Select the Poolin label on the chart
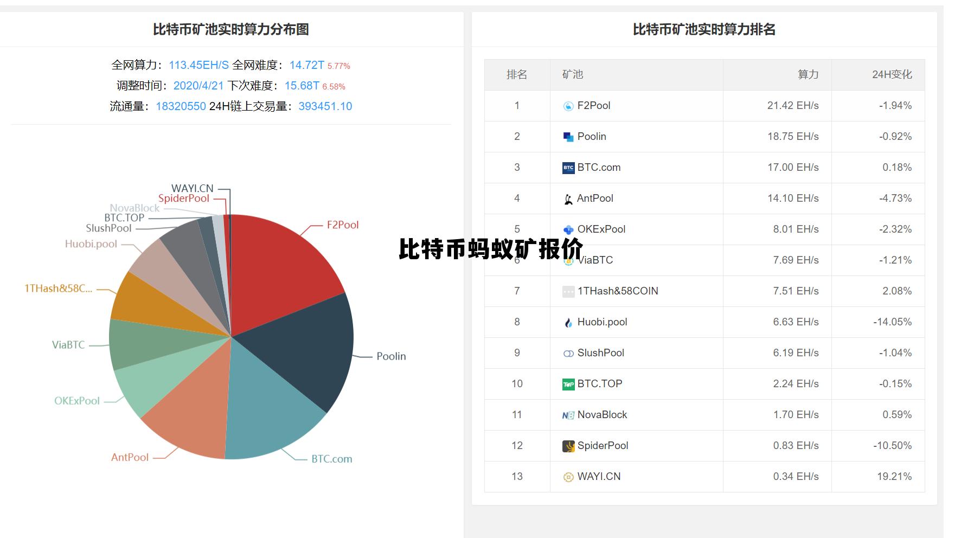 click(390, 356)
